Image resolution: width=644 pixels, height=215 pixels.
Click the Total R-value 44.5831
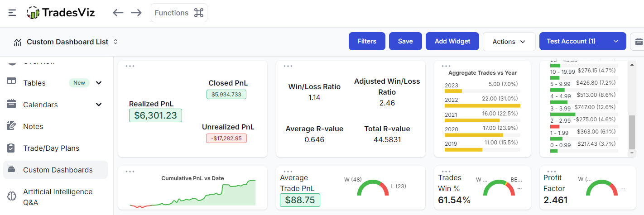[387, 139]
